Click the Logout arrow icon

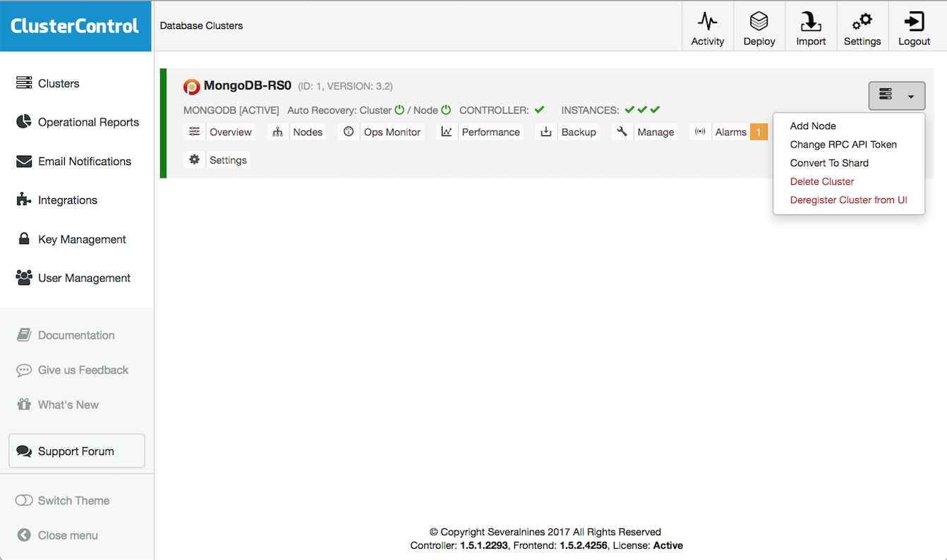(x=915, y=21)
